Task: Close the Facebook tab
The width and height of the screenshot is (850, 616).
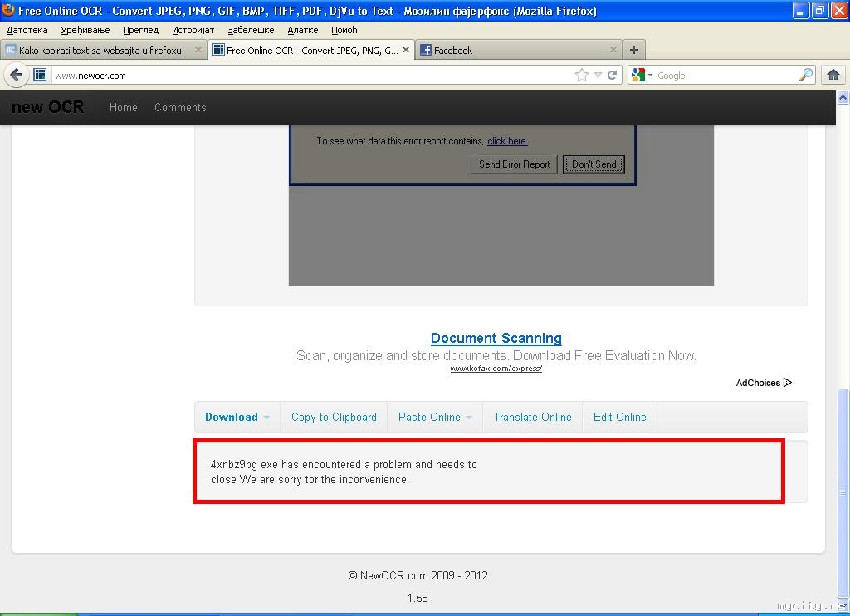Action: click(613, 50)
